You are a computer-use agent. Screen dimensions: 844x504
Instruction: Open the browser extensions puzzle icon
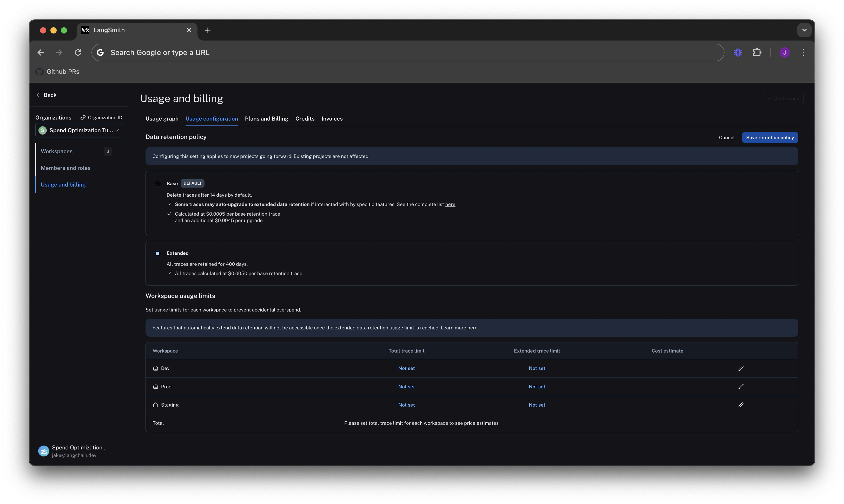click(757, 52)
